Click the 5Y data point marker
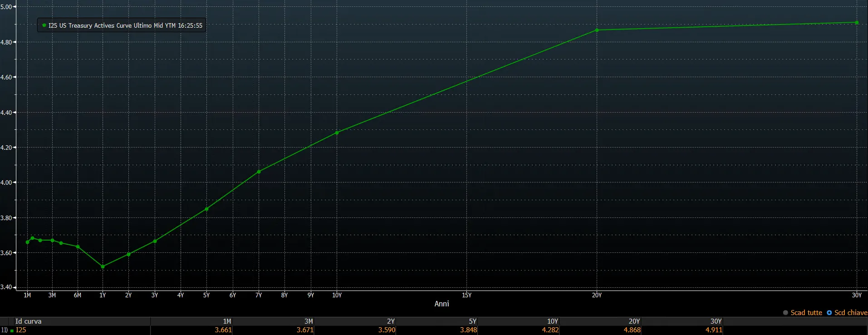The image size is (868, 335). tap(206, 209)
